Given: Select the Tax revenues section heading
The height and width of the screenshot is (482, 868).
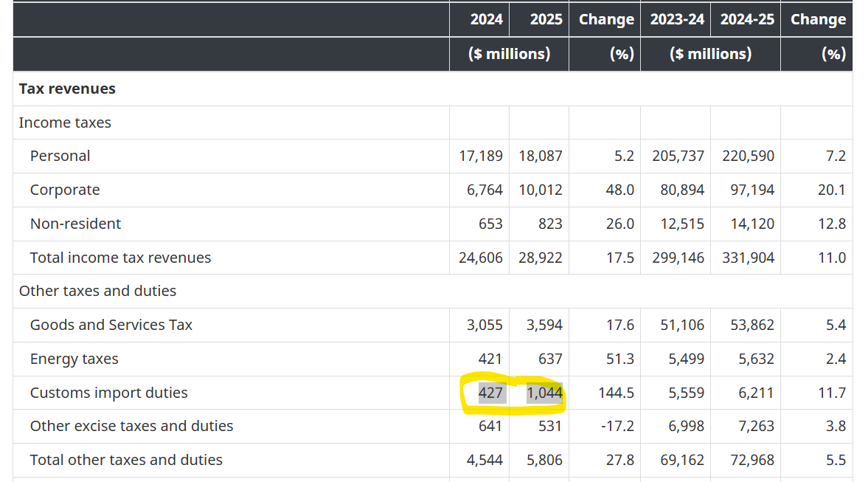Looking at the screenshot, I should point(67,89).
